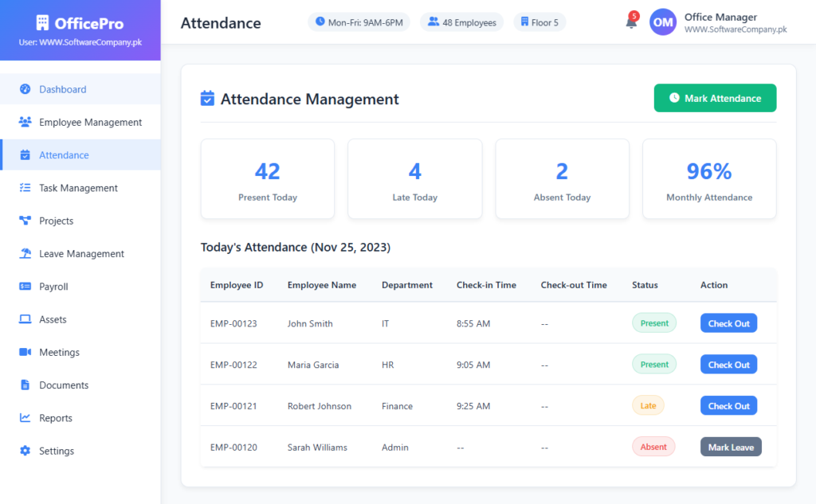Click the Dashboard gauge icon in sidebar
Screen dimensions: 816x504
[x=25, y=89]
